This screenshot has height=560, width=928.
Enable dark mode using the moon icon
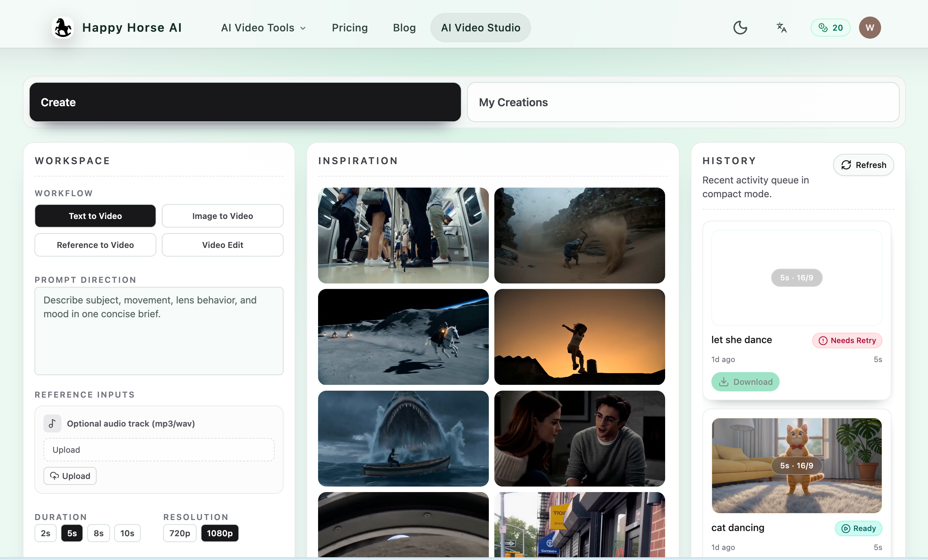click(x=740, y=27)
